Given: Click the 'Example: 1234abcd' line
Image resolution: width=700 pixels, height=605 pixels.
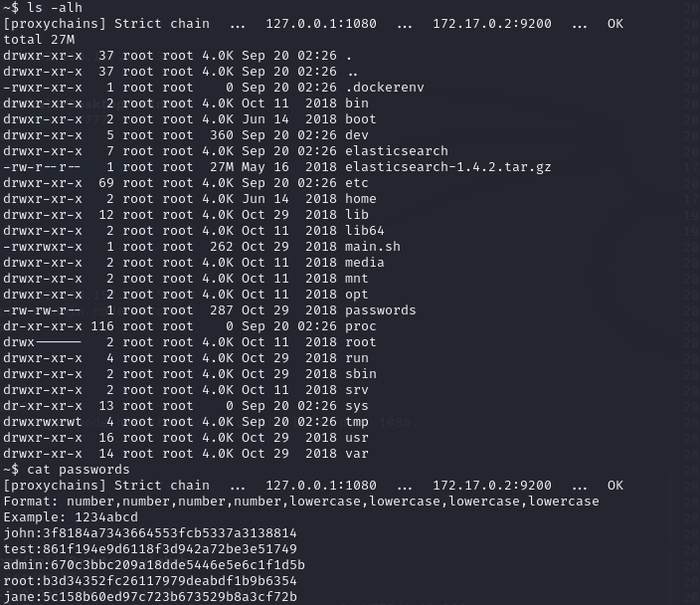Looking at the screenshot, I should [x=70, y=517].
